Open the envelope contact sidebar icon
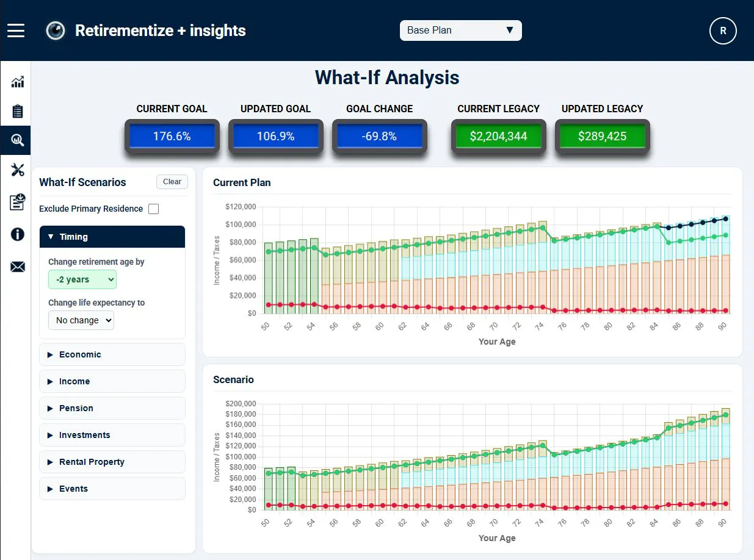The image size is (754, 560). (18, 267)
